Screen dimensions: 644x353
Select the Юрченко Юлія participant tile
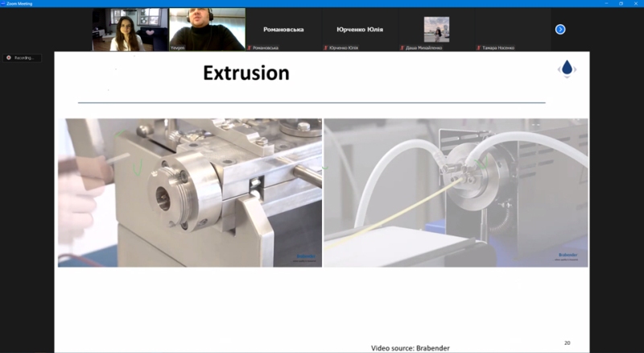click(x=360, y=29)
